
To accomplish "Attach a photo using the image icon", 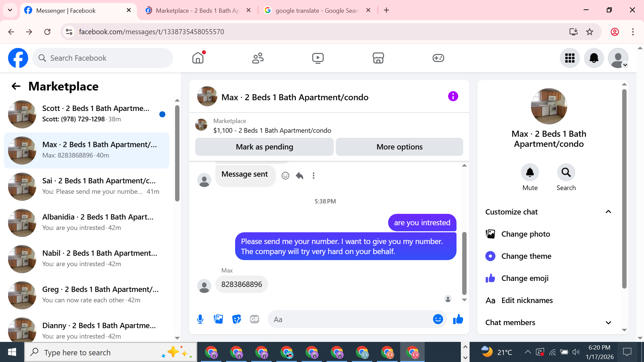I will click(x=218, y=319).
